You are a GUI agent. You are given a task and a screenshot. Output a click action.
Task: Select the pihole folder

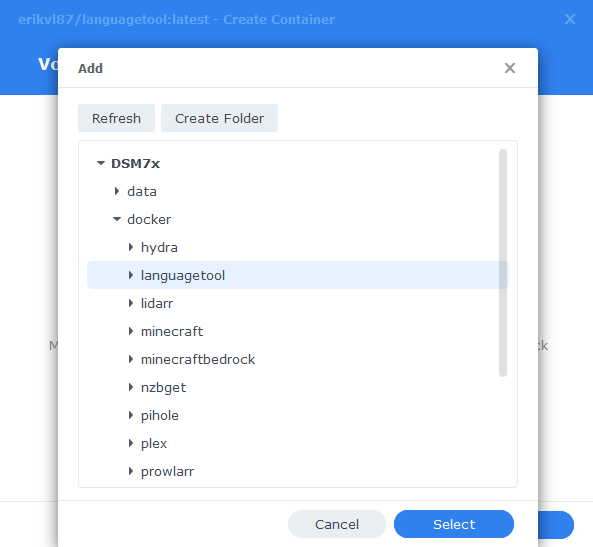pos(160,415)
